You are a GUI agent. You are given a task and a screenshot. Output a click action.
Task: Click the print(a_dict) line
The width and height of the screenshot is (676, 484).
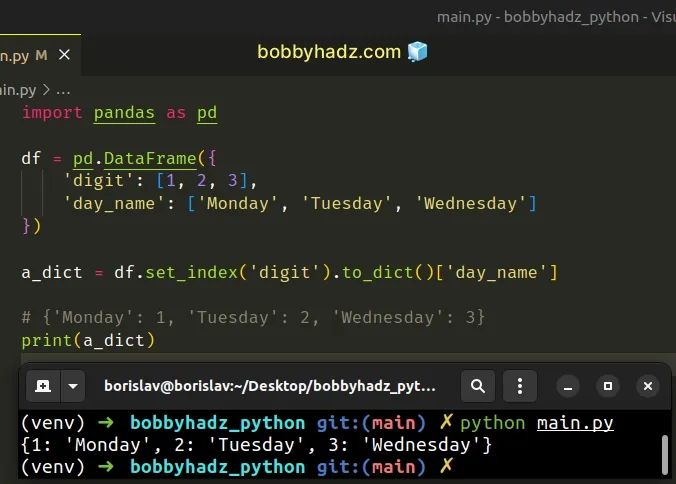88,340
